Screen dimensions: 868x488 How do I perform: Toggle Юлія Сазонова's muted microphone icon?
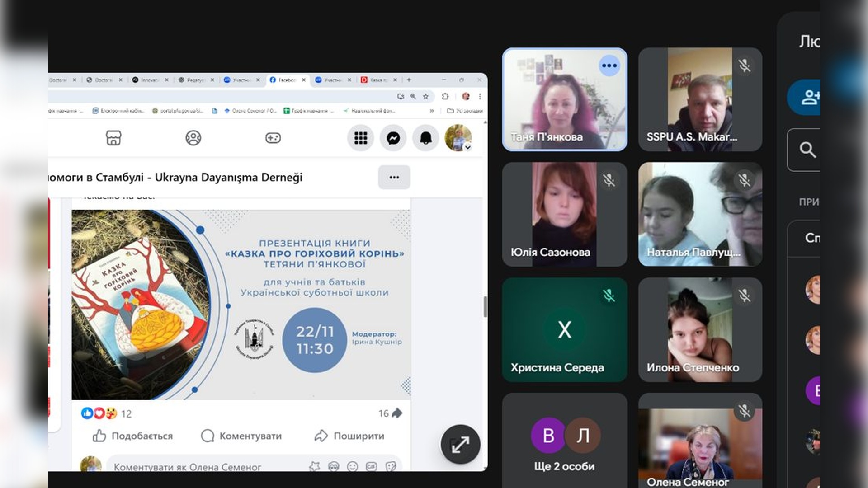[609, 180]
